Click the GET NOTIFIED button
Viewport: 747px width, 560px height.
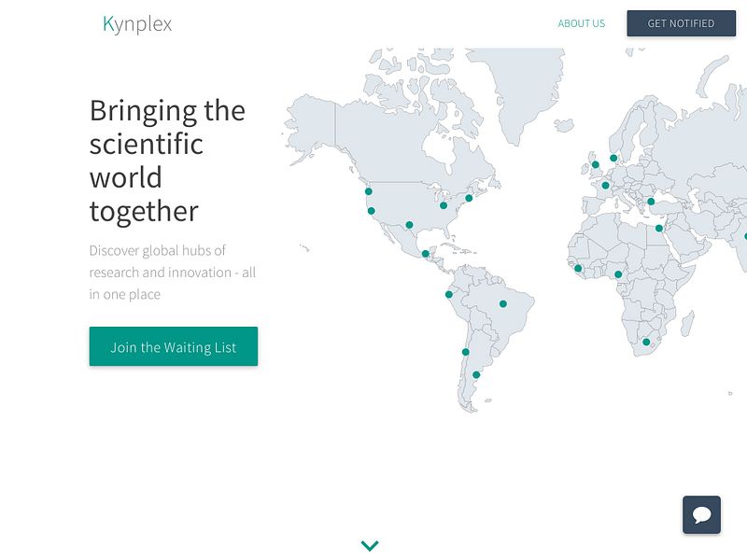pos(681,23)
